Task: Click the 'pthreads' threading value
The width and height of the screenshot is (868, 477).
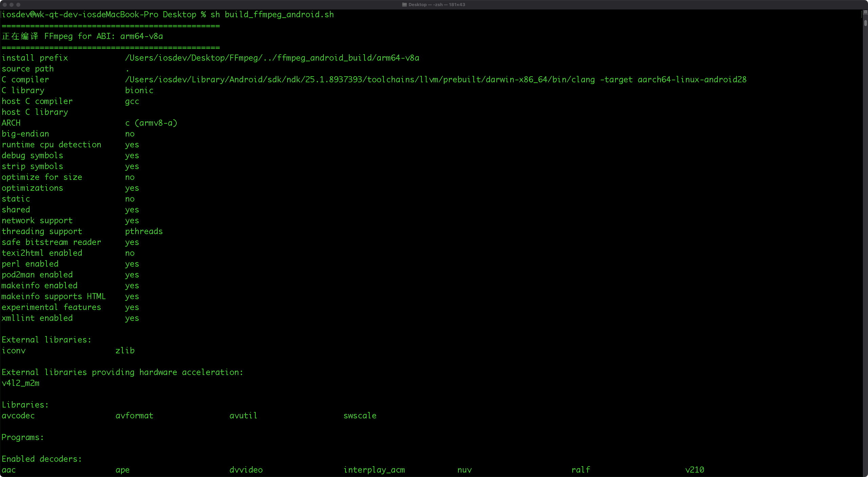Action: tap(144, 231)
